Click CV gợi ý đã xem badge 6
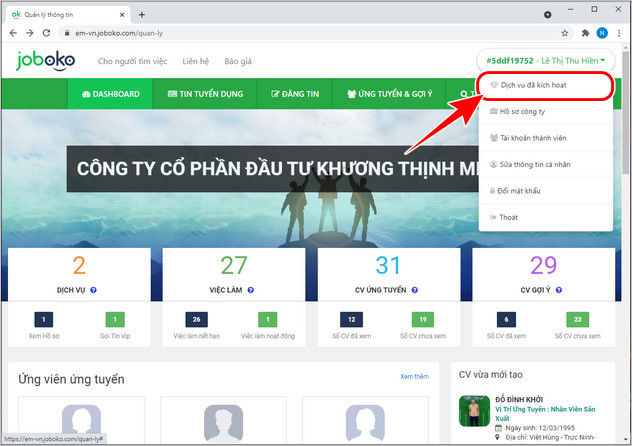632x446 pixels. pos(506,319)
